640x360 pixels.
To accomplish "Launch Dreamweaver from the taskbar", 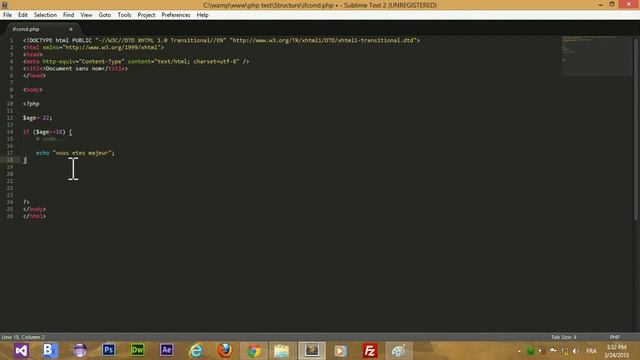I will pyautogui.click(x=138, y=351).
